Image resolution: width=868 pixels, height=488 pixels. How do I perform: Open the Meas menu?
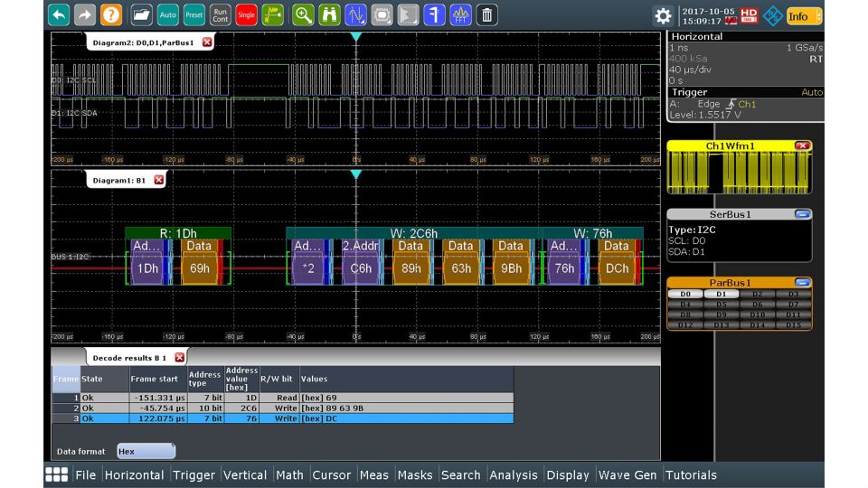(373, 474)
